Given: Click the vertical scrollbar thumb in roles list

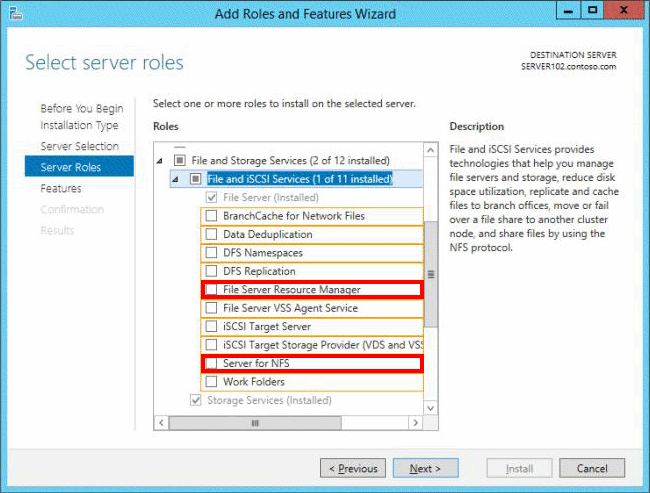Looking at the screenshot, I should point(431,273).
